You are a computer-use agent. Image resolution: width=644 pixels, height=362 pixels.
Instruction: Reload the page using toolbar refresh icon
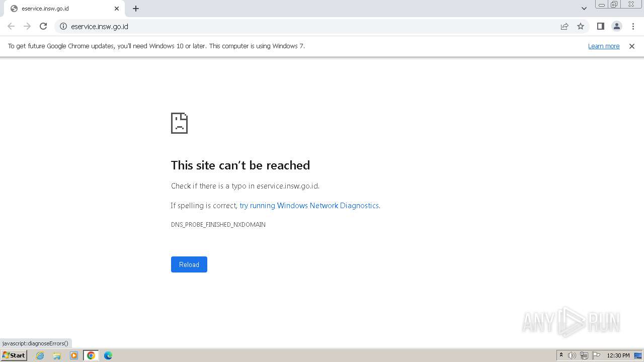point(43,26)
